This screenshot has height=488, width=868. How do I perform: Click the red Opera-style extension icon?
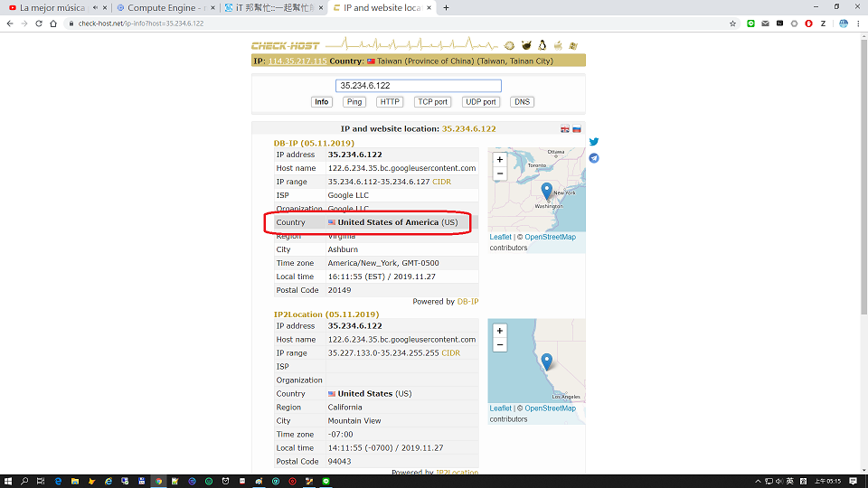(808, 23)
